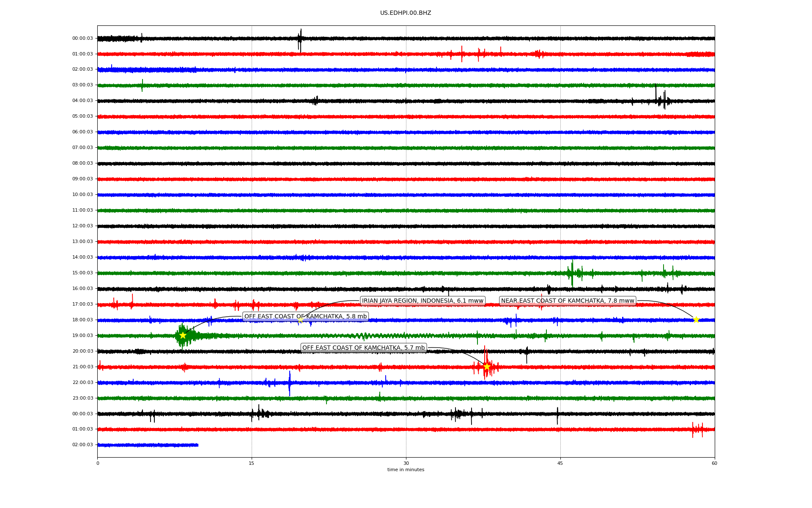This screenshot has width=812, height=508.
Task: Click the Irian Jaya Region, Indonesia 6.1 label
Action: 422,301
